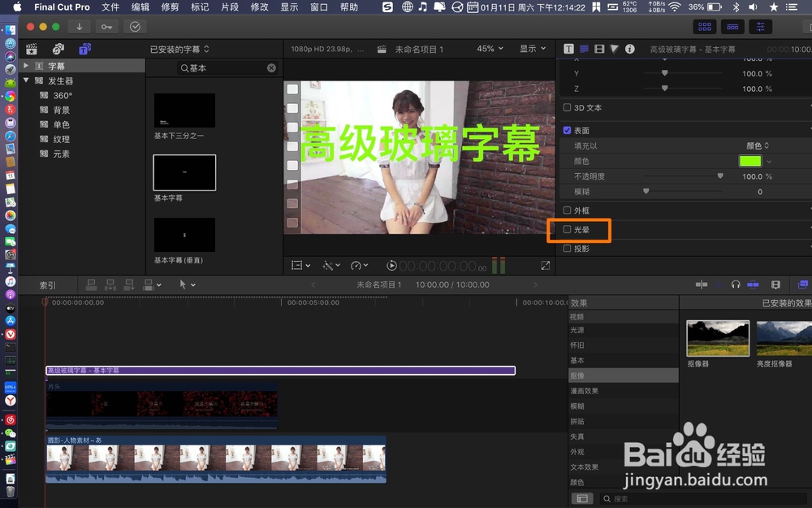This screenshot has height=508, width=812.
Task: Collapse the 发生器 category triangle
Action: [x=26, y=80]
